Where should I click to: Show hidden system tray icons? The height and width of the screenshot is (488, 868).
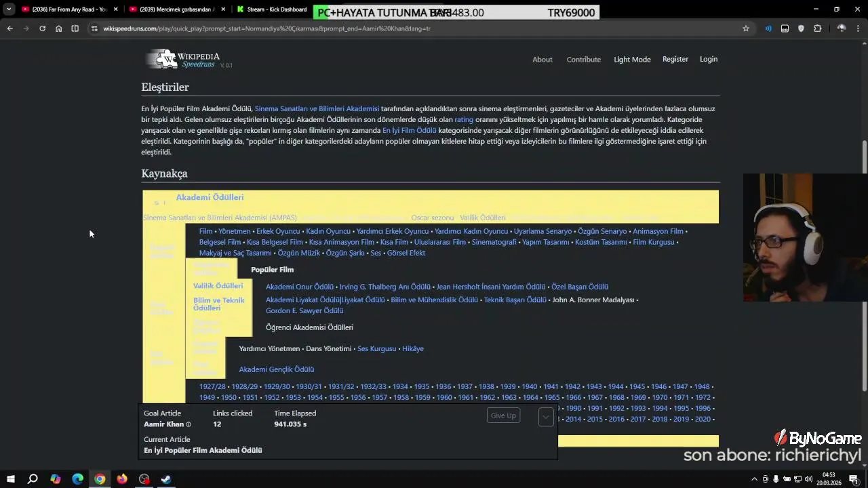(754, 479)
